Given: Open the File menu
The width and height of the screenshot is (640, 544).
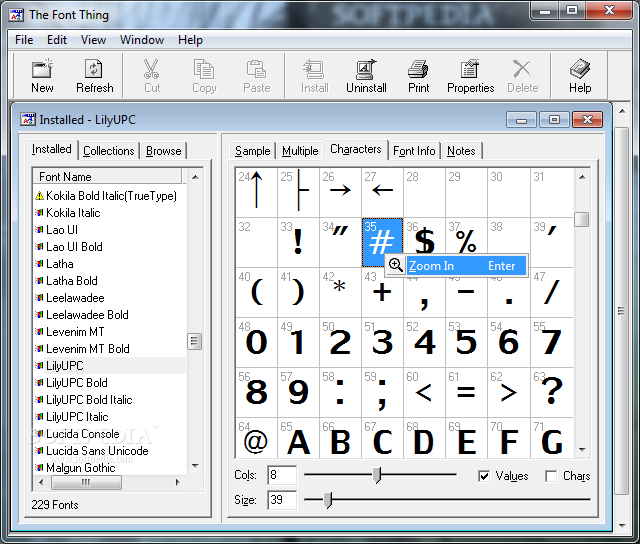Looking at the screenshot, I should [x=24, y=40].
